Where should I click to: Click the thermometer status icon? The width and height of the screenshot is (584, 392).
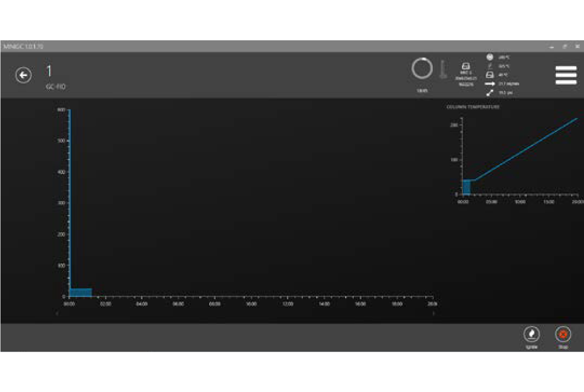[x=443, y=70]
